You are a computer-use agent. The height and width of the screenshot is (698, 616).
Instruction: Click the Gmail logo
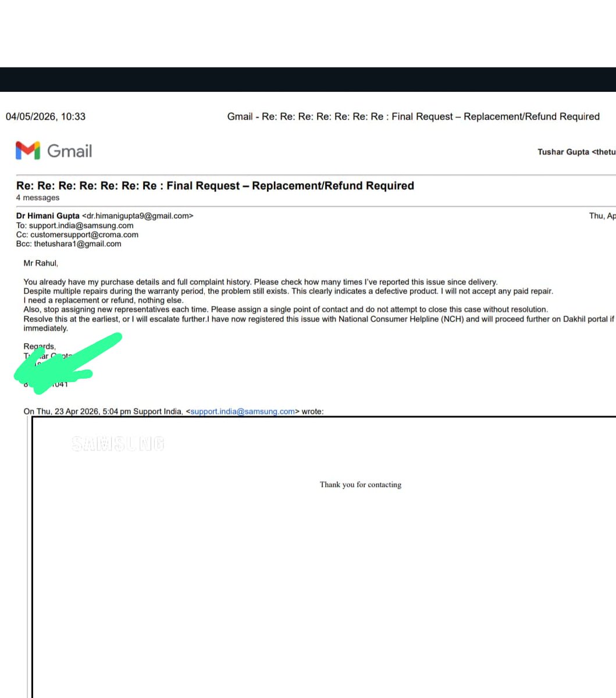pyautogui.click(x=54, y=151)
